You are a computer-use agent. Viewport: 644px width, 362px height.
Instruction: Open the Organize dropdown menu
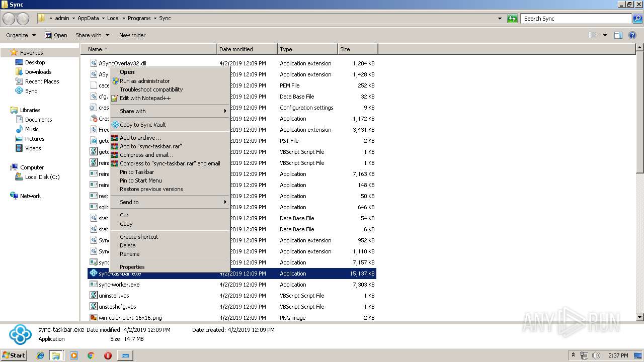pos(21,35)
